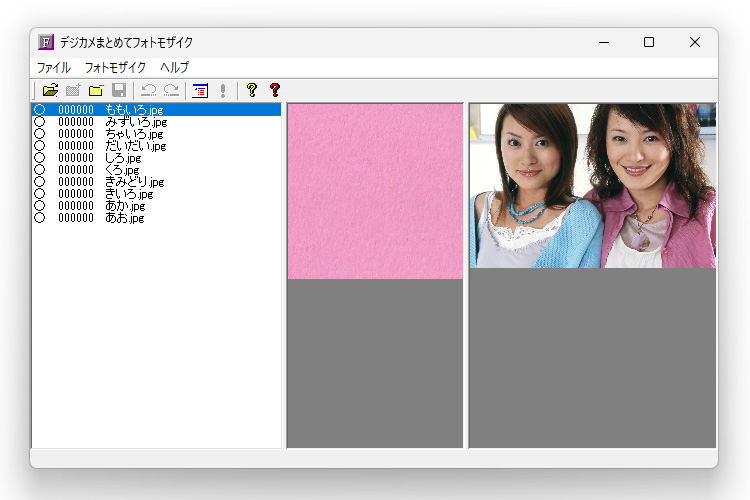Open the フォトモザイク menu
The height and width of the screenshot is (500, 750).
tap(115, 67)
